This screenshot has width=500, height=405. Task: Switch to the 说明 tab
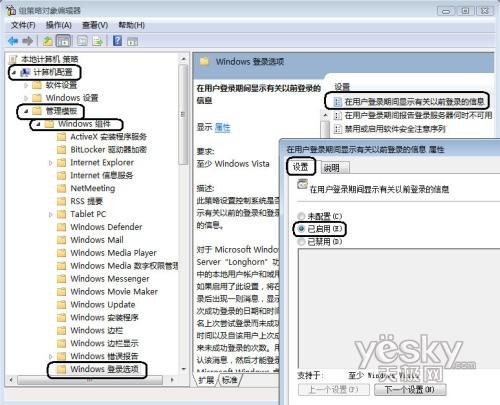coord(332,168)
